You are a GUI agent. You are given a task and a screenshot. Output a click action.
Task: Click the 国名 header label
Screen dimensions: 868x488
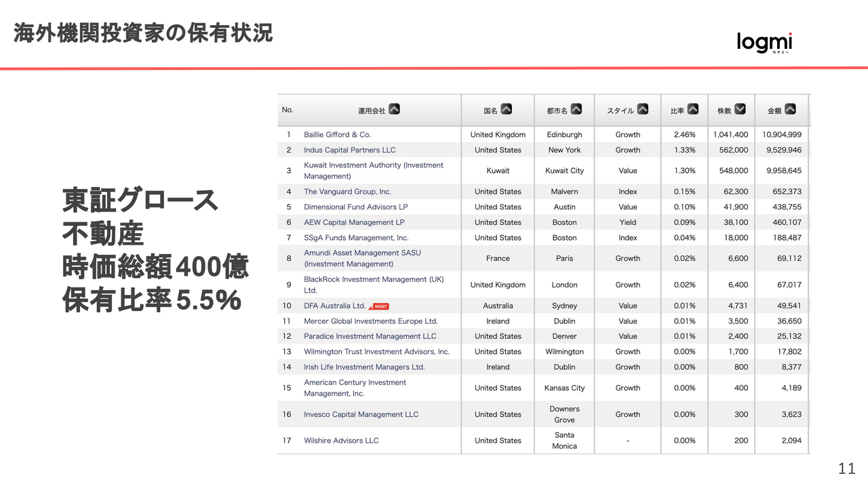[490, 110]
